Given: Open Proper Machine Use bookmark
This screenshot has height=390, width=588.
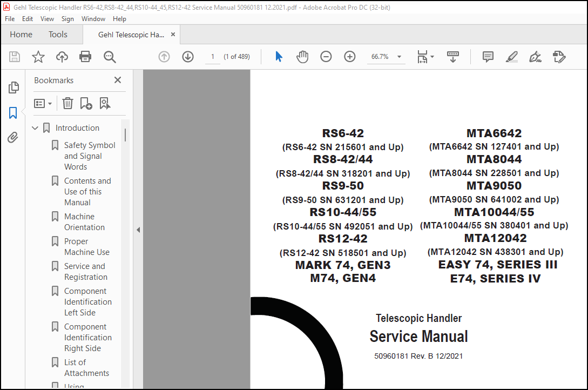Looking at the screenshot, I should pyautogui.click(x=86, y=246).
